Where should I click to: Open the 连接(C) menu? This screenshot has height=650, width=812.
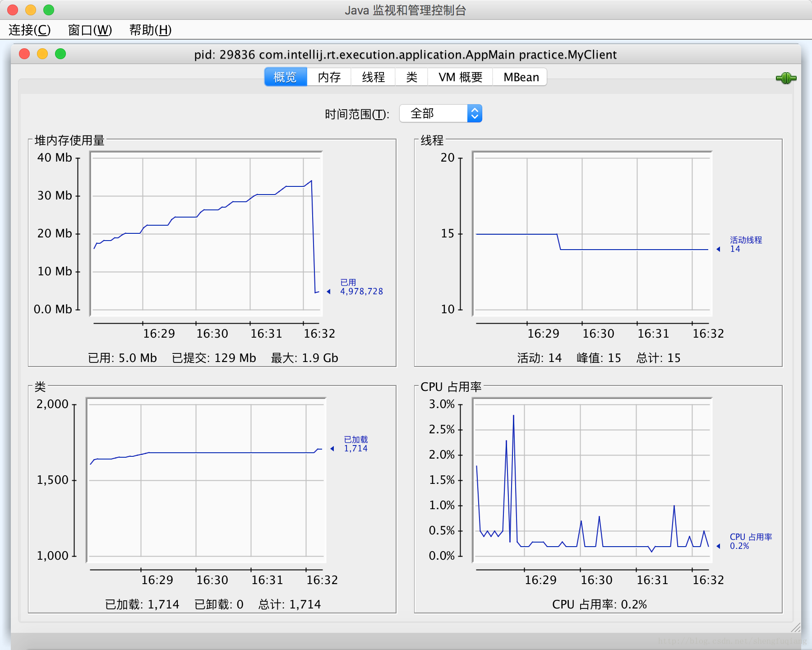(x=30, y=30)
